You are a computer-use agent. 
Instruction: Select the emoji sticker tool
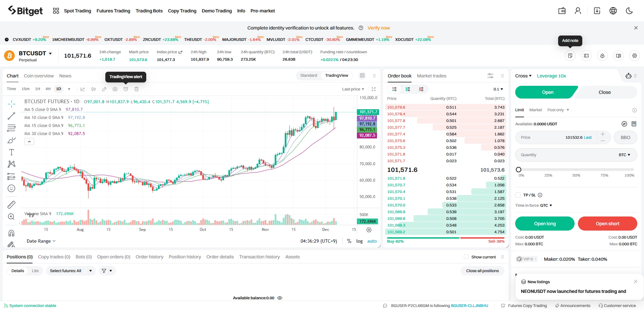(11, 188)
